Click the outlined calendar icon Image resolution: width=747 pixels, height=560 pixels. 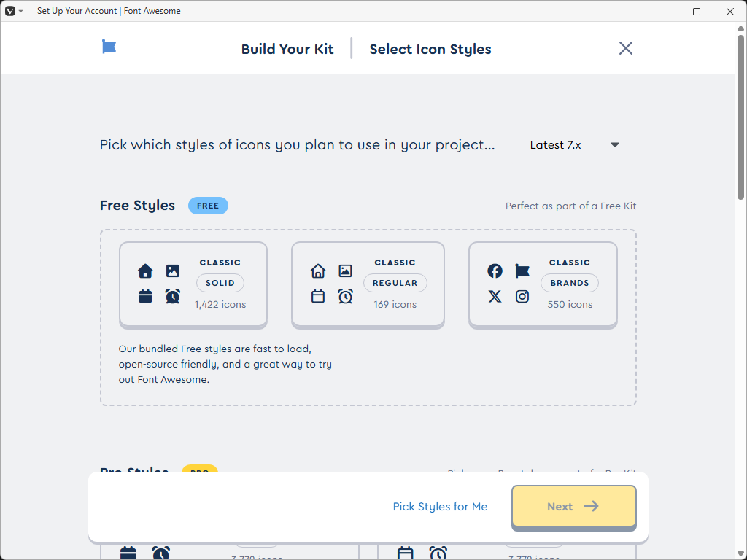[318, 297]
